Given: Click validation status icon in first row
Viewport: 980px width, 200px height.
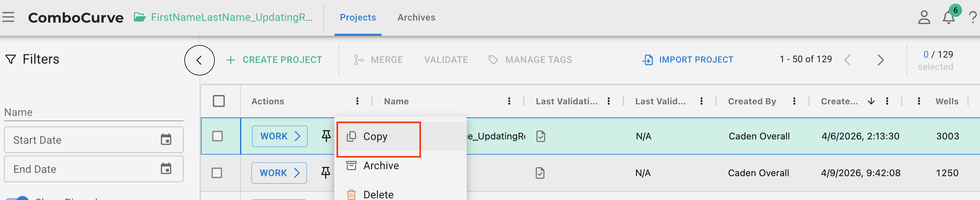Looking at the screenshot, I should [540, 136].
